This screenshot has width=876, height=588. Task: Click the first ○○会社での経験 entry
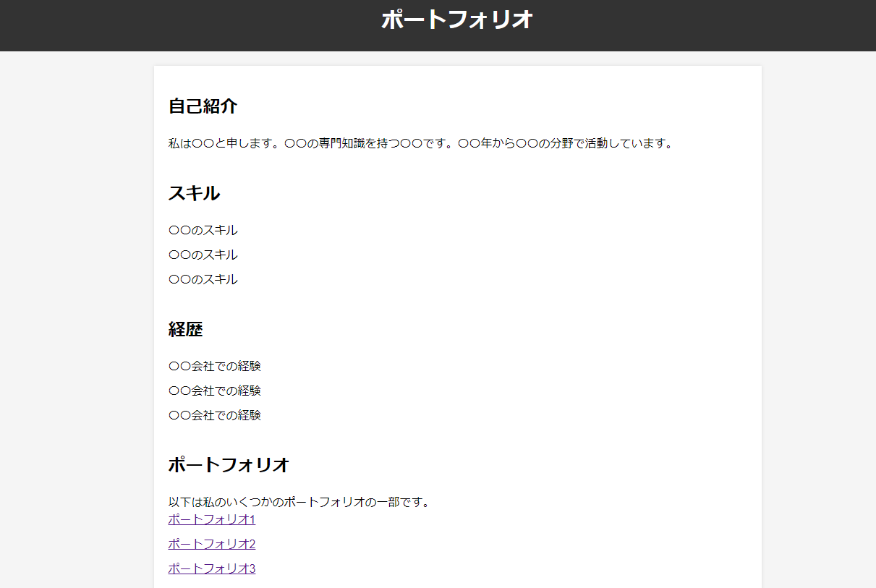click(214, 366)
